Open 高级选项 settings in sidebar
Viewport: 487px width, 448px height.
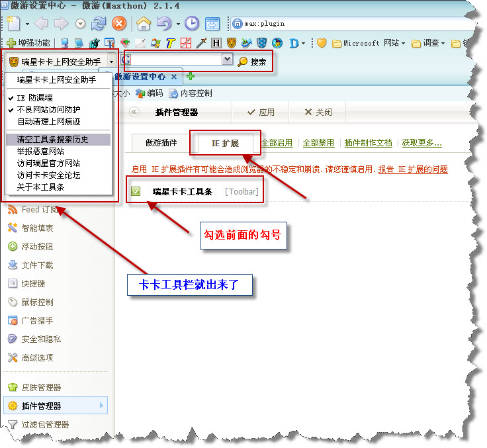30,357
